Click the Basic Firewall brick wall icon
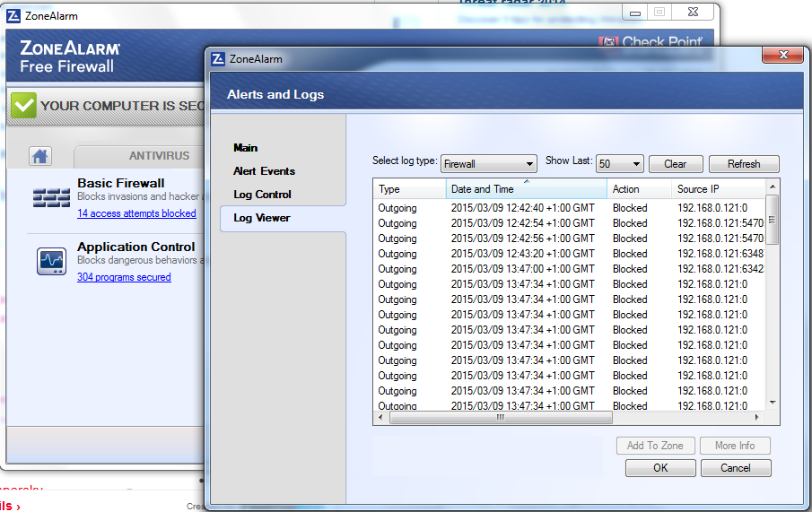Screen dimensions: 812x512 51,198
